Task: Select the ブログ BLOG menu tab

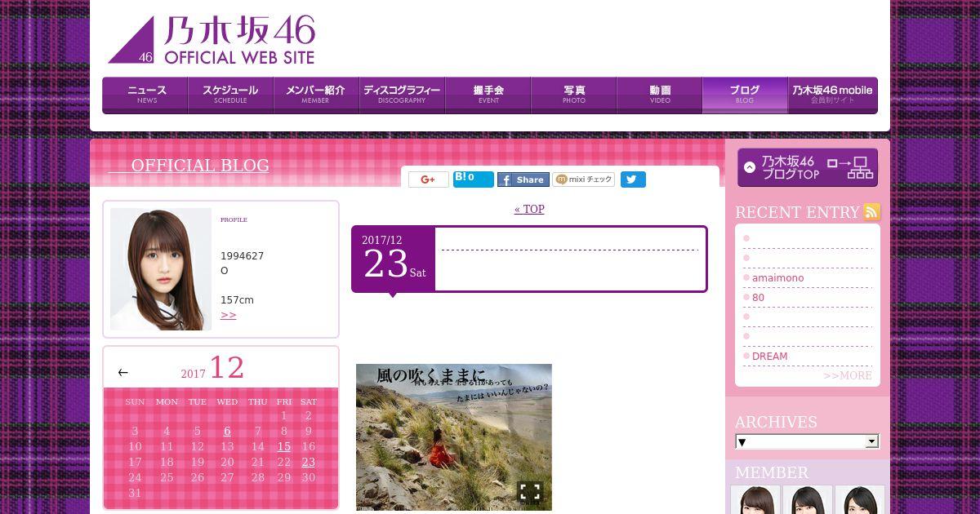Action: pyautogui.click(x=745, y=95)
